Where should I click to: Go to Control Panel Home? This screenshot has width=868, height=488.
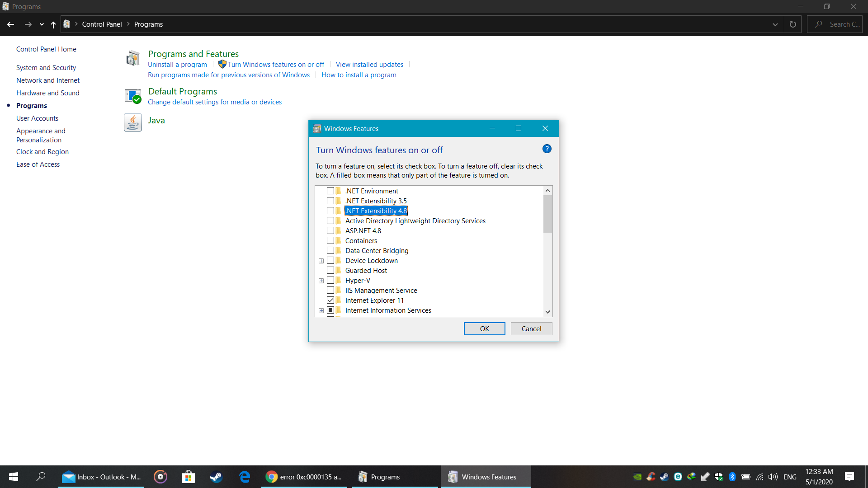[x=46, y=49]
